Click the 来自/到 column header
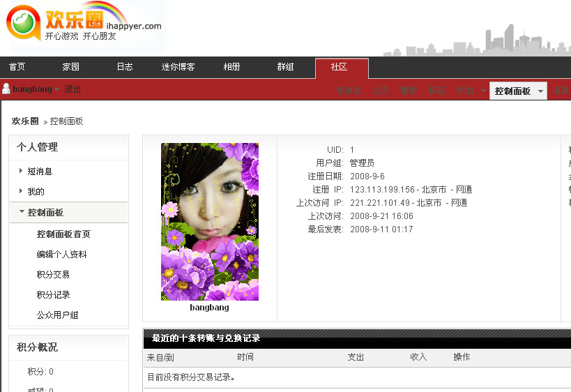Image resolution: width=571 pixels, height=392 pixels. [160, 358]
